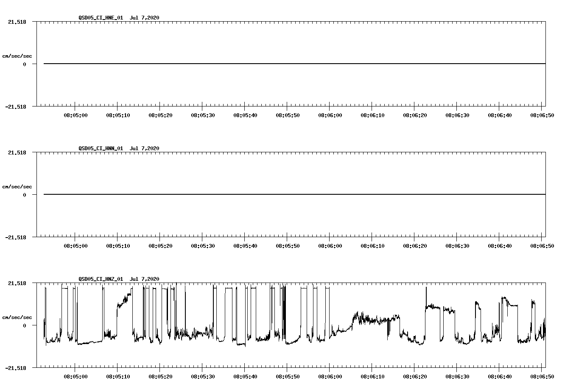This screenshot has height=392, width=576.
Task: Click 08:06:00 time label under HNE plot
Action: [x=330, y=115]
